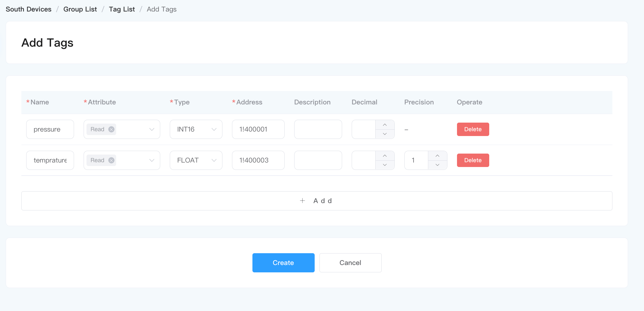Image resolution: width=644 pixels, height=311 pixels.
Task: Increase Decimal value for temprature row
Action: click(x=385, y=156)
